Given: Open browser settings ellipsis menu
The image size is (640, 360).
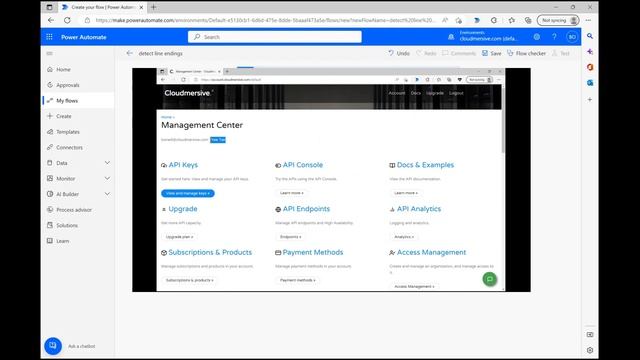Looking at the screenshot, I should coord(588,20).
